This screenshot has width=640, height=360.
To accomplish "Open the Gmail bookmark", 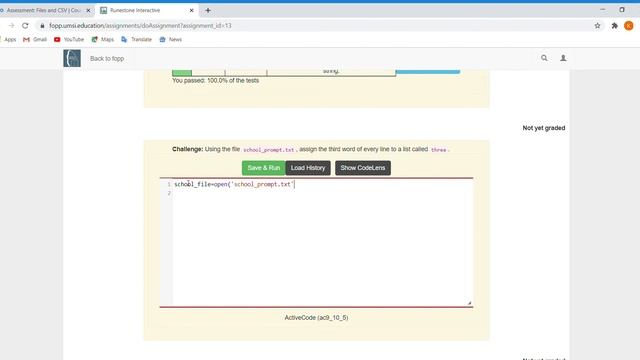I will [35, 40].
